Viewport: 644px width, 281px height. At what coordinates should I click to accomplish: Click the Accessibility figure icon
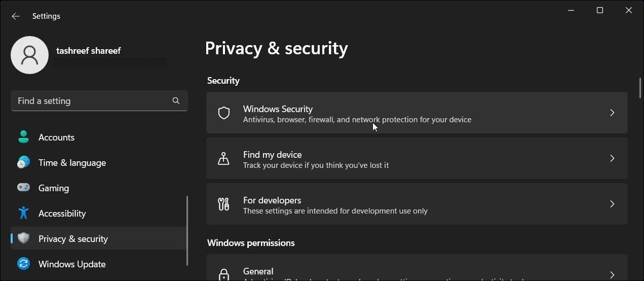[x=23, y=213]
